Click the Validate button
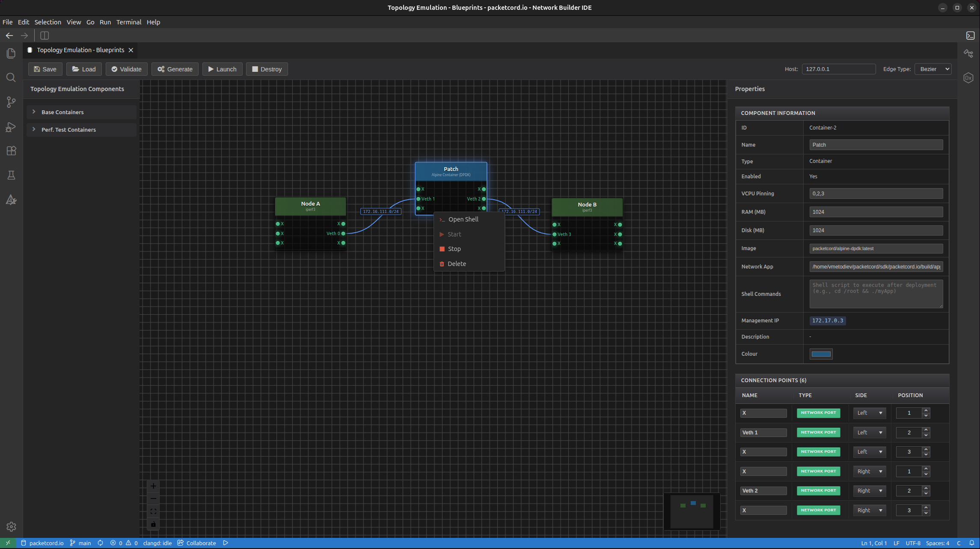The height and width of the screenshot is (549, 980). pos(126,69)
